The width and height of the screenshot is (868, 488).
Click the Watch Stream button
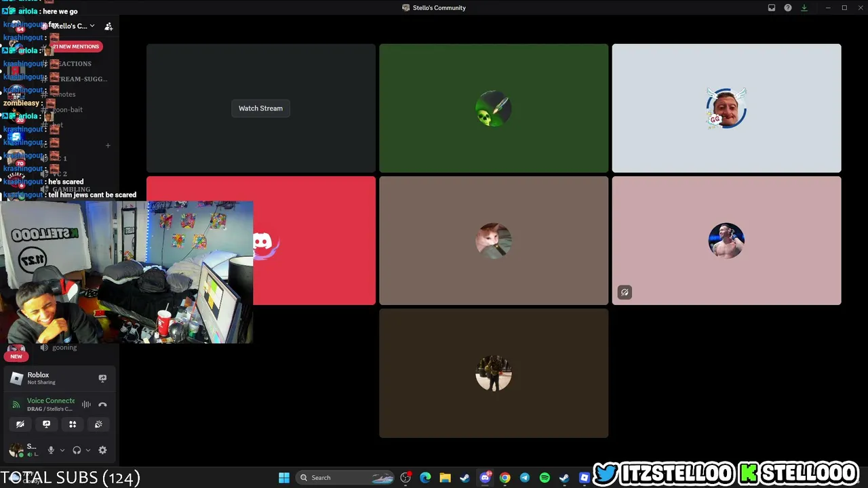[260, 108]
